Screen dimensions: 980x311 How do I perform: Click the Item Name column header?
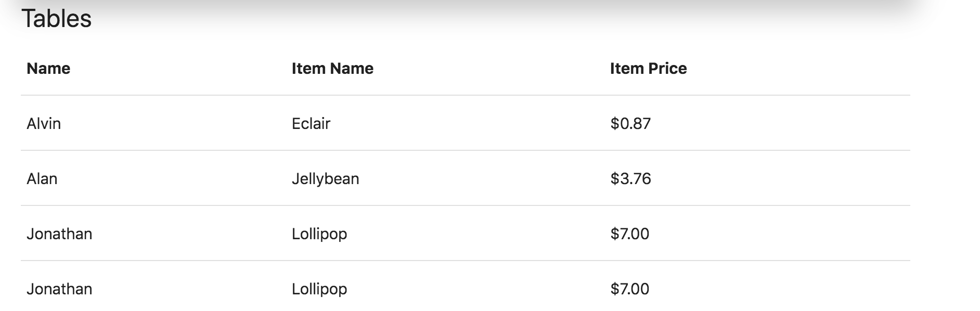click(332, 69)
